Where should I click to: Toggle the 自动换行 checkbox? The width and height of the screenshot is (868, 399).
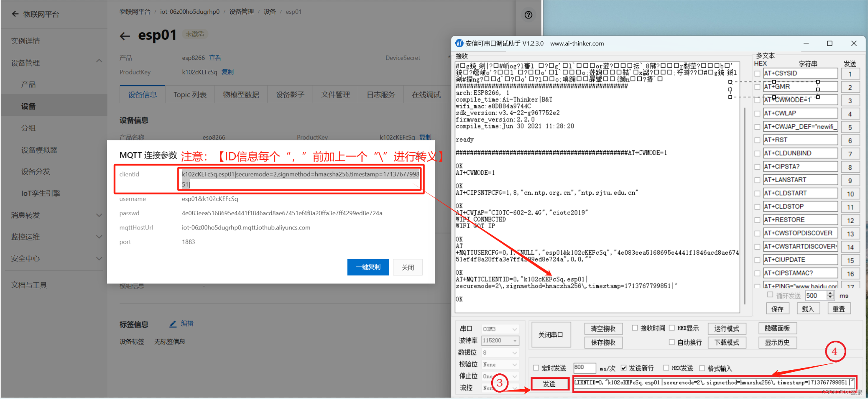[x=672, y=342]
